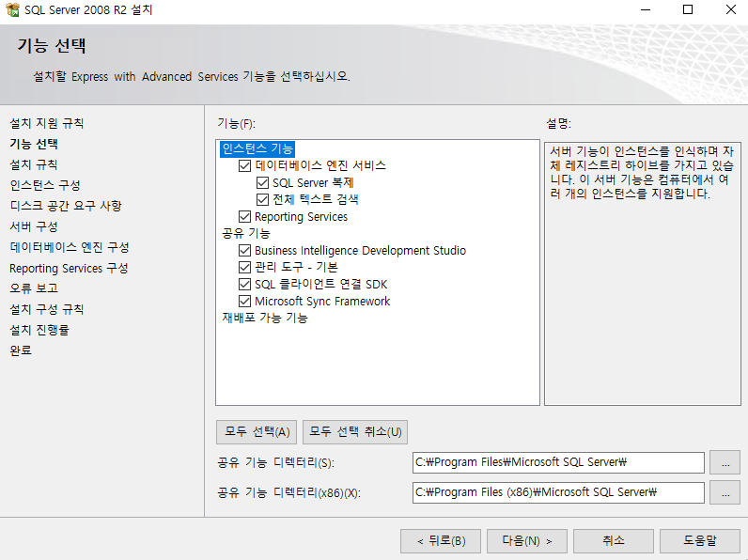The height and width of the screenshot is (560, 748).
Task: Click 서버 구성 step in sidebar
Action: [34, 226]
